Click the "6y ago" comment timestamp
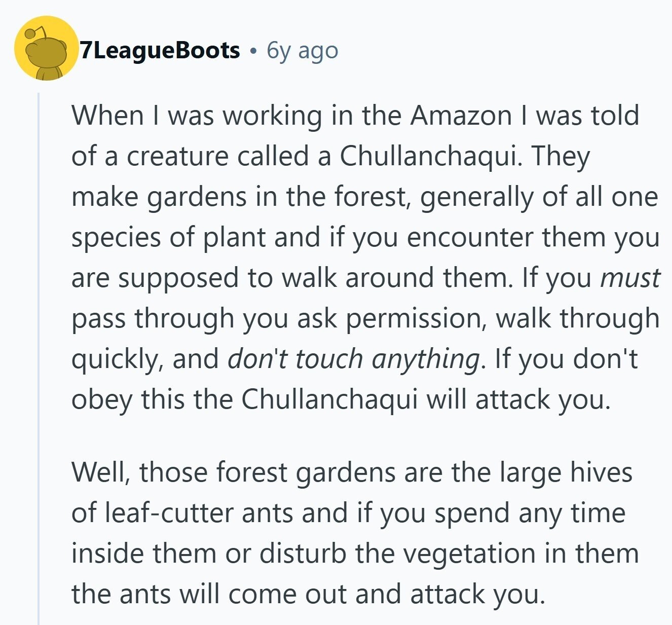Screen dimensions: 672x625 (302, 51)
